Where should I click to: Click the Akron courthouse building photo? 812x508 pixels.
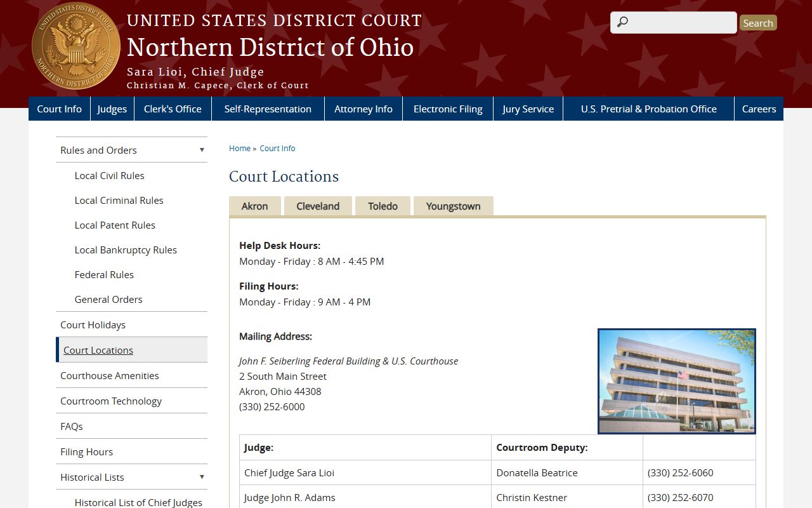pos(677,381)
